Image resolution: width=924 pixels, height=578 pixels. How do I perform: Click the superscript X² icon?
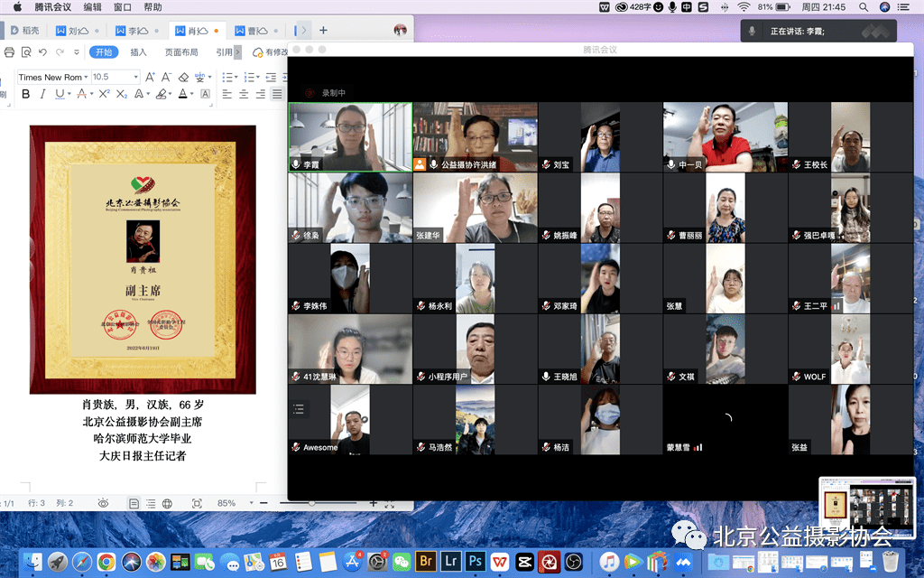pos(105,94)
